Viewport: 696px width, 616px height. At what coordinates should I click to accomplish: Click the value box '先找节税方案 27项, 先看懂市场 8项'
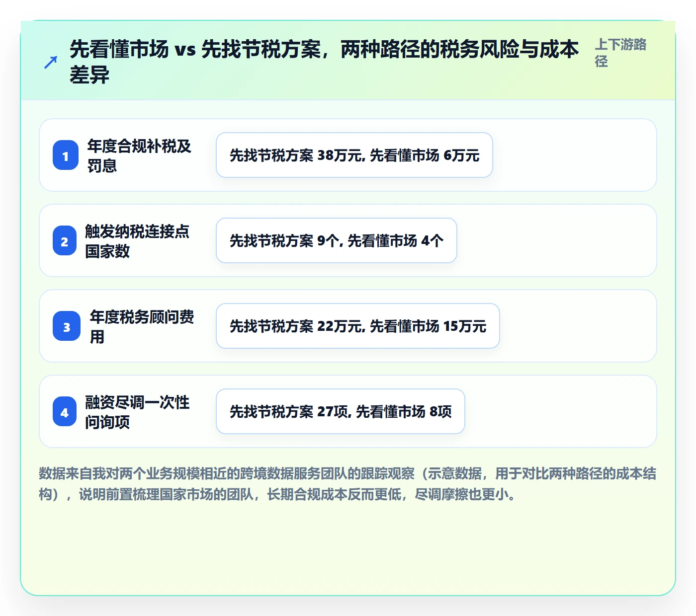tap(341, 411)
